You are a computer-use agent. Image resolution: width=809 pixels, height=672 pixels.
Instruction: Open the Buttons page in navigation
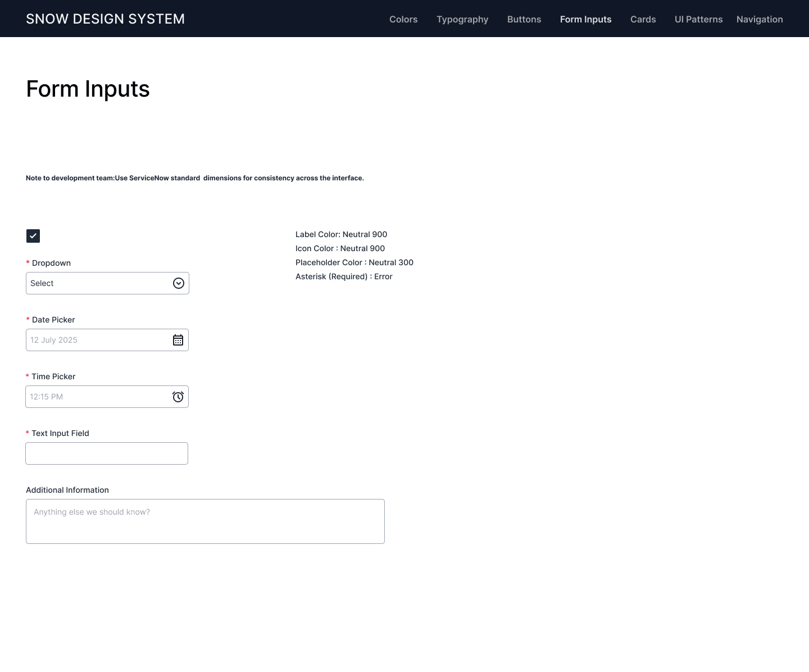(x=524, y=19)
